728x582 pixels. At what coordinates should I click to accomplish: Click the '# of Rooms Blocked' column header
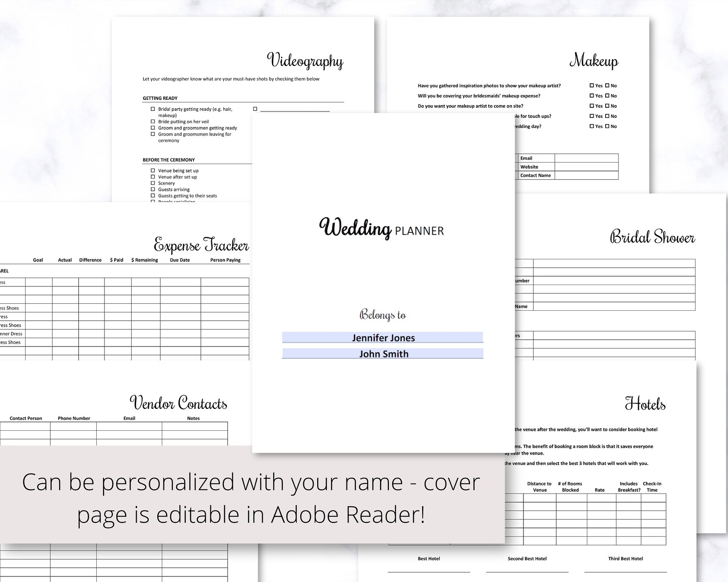[570, 487]
